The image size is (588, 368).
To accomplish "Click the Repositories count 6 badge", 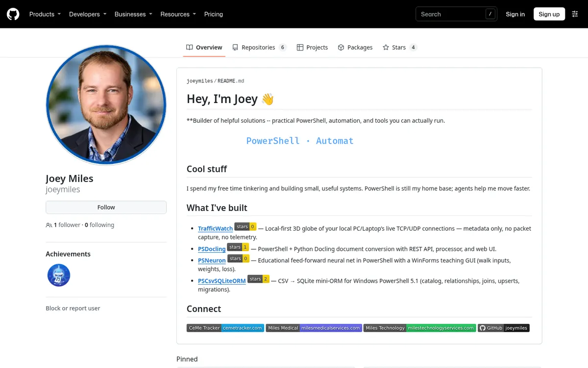I will (x=283, y=48).
